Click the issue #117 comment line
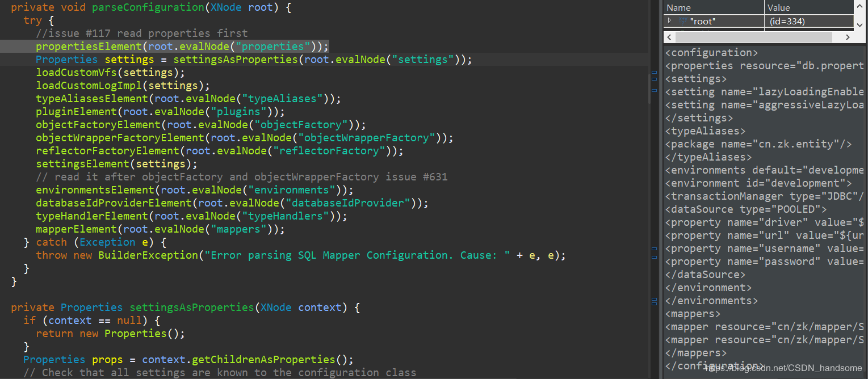 [x=142, y=33]
